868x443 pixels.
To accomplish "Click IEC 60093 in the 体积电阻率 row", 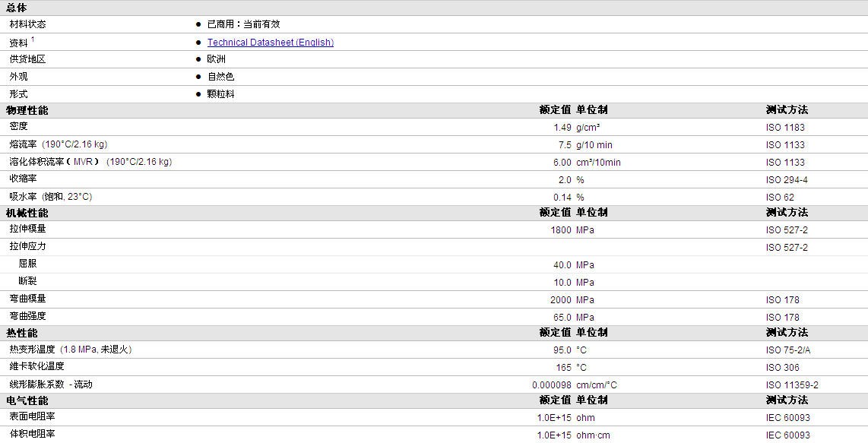I will click(x=787, y=435).
